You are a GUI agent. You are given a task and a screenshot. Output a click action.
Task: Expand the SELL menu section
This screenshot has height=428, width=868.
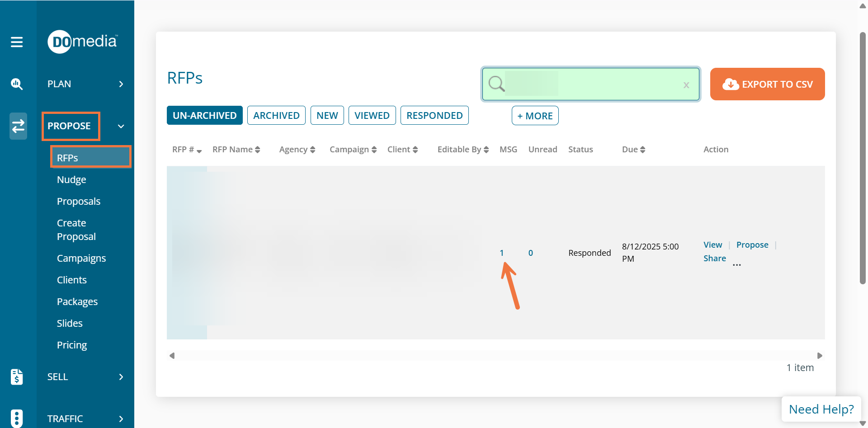tap(121, 377)
